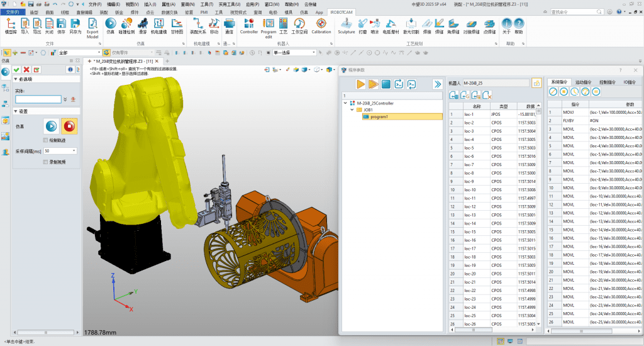
Task: Enable the 绘制轨迹 checkbox
Action: pos(45,140)
